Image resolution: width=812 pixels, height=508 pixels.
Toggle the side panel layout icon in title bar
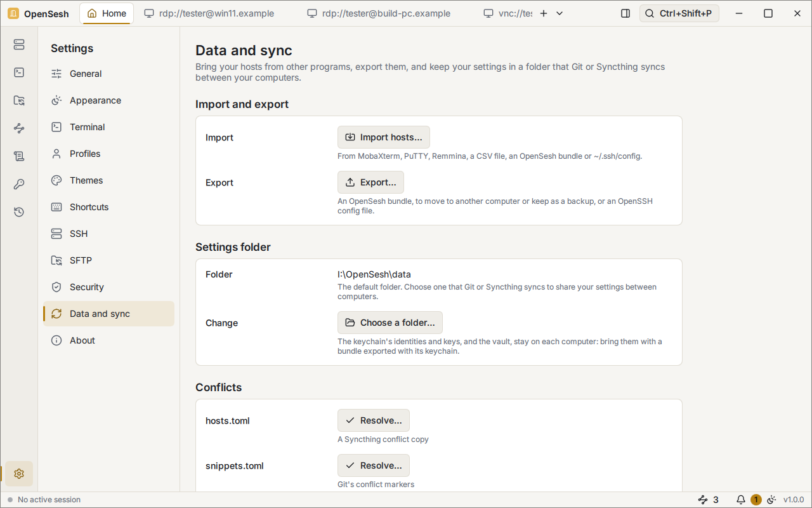click(625, 13)
